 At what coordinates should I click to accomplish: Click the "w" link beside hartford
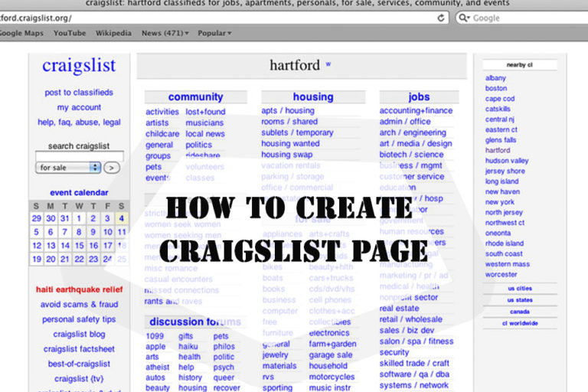coord(328,64)
